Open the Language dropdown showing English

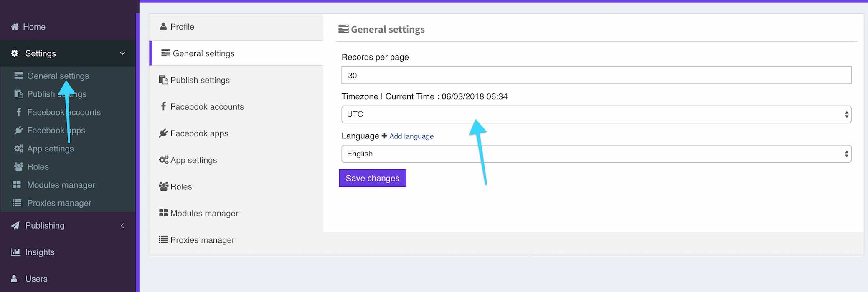596,154
